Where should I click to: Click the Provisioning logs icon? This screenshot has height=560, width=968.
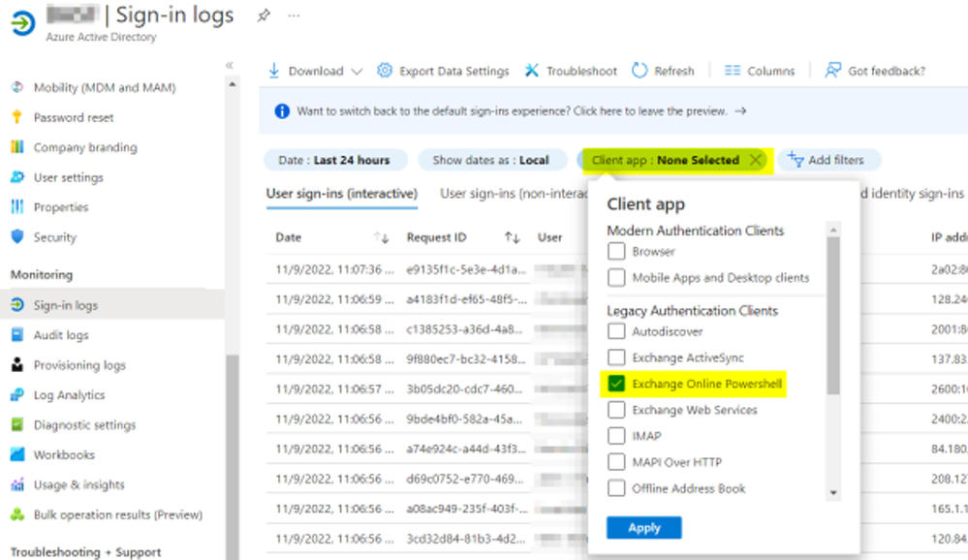pyautogui.click(x=17, y=364)
